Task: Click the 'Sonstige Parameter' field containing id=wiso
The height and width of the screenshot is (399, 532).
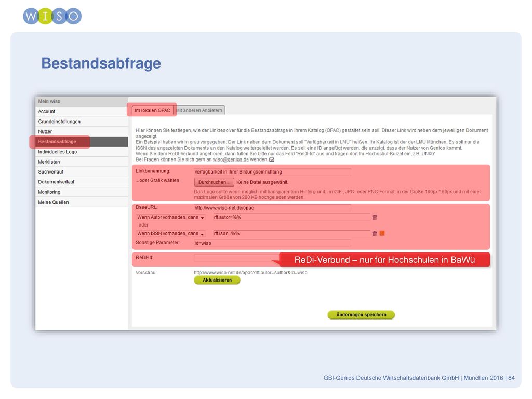Action: pyautogui.click(x=272, y=243)
